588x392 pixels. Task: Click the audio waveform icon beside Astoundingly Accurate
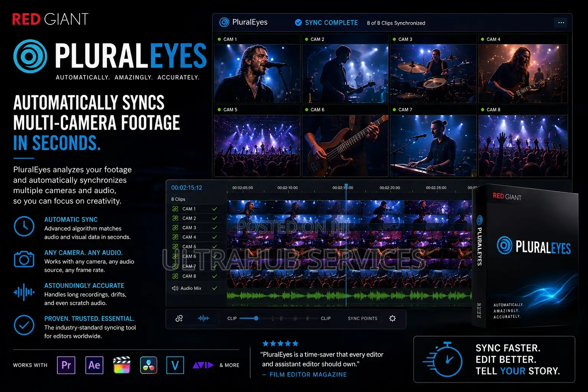point(24,292)
